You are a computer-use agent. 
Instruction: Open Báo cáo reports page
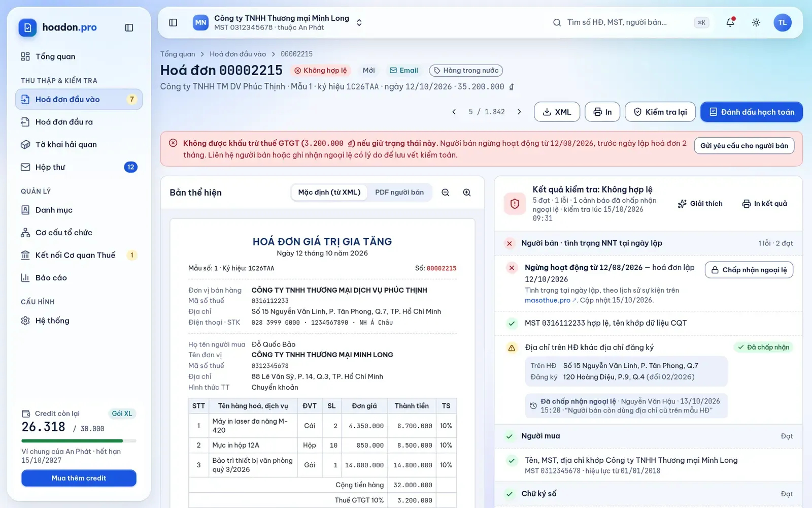[79, 278]
